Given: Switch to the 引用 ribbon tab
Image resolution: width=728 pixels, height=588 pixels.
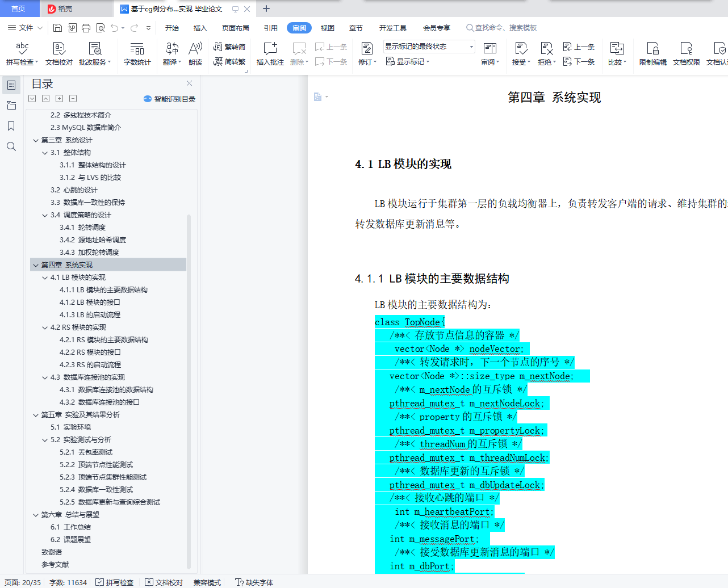Looking at the screenshot, I should [271, 28].
